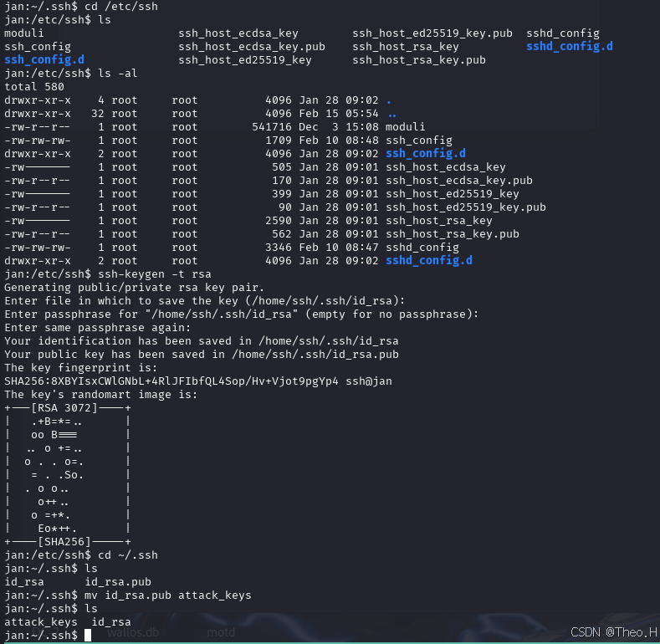This screenshot has width=660, height=644.
Task: Click file size '541716' in moduli row
Action: 272,126
